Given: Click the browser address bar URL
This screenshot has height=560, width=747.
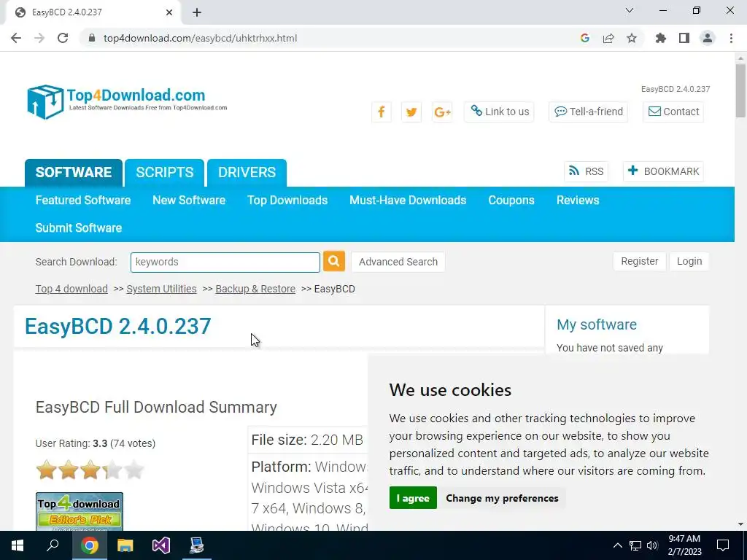Looking at the screenshot, I should click(200, 38).
